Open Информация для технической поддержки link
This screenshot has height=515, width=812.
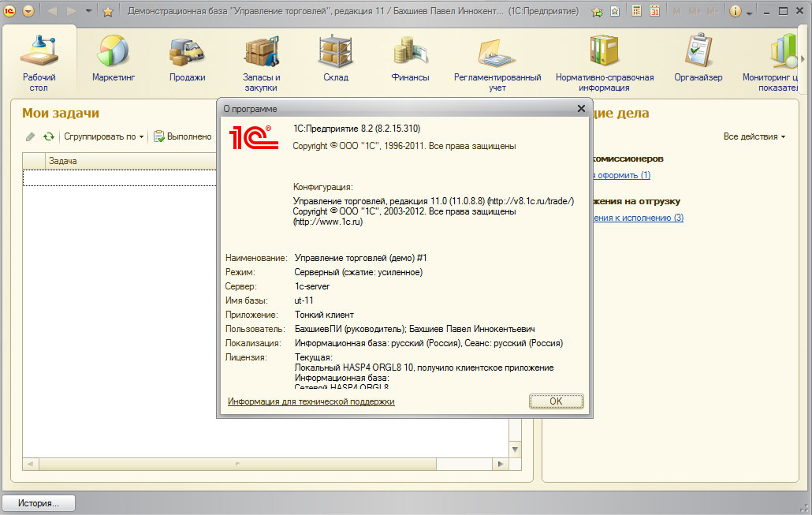(x=311, y=401)
